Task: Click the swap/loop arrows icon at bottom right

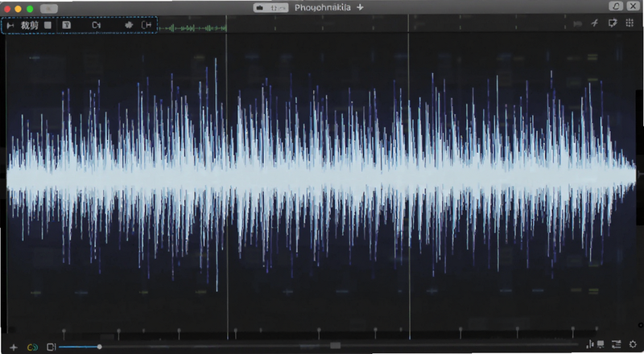Action: pyautogui.click(x=616, y=344)
